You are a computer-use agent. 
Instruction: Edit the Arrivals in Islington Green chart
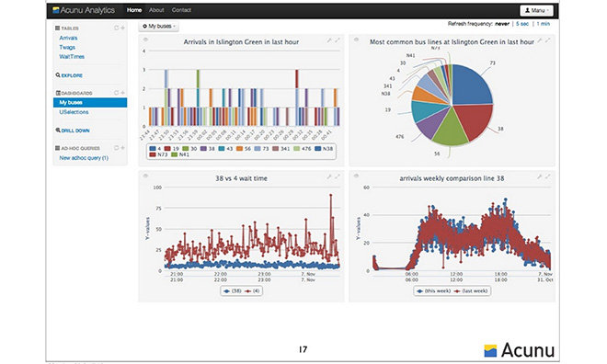point(329,40)
